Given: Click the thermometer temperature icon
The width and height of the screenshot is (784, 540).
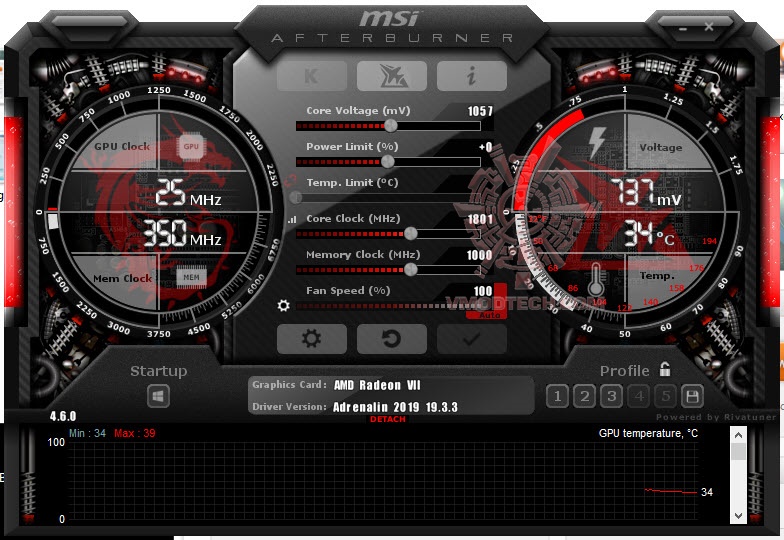Looking at the screenshot, I should pos(596,279).
